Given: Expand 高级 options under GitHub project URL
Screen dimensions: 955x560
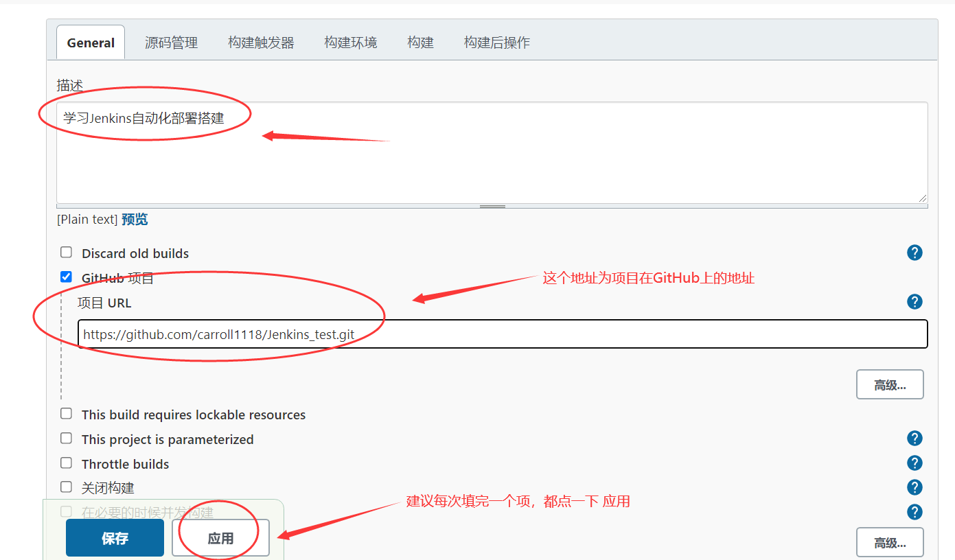Looking at the screenshot, I should coord(890,385).
